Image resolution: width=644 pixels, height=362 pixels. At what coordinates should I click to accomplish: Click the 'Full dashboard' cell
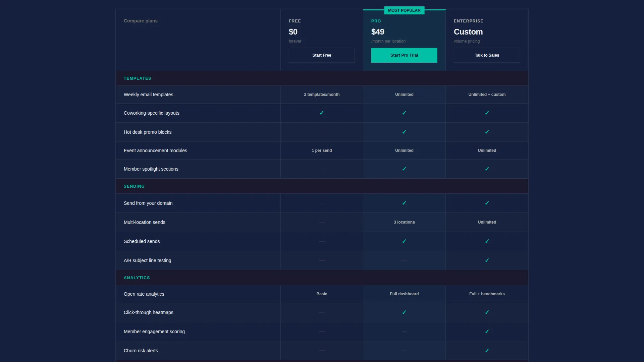(x=404, y=294)
